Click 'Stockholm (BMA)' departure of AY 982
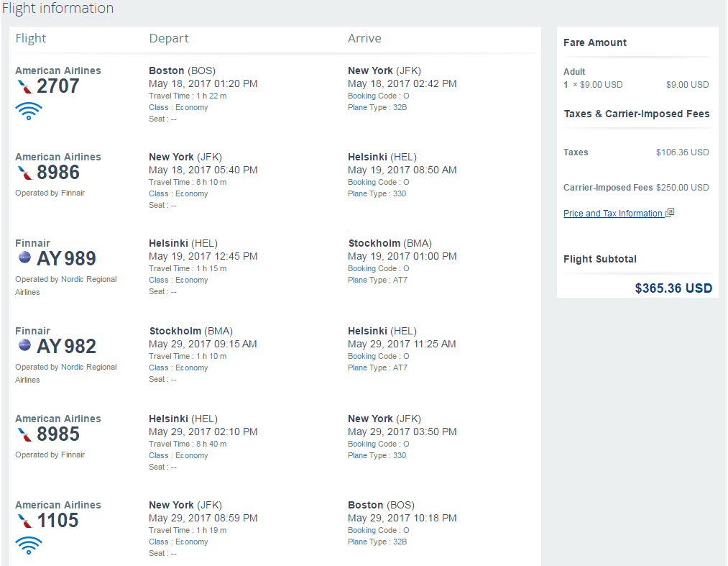The width and height of the screenshot is (728, 566). pyautogui.click(x=191, y=332)
